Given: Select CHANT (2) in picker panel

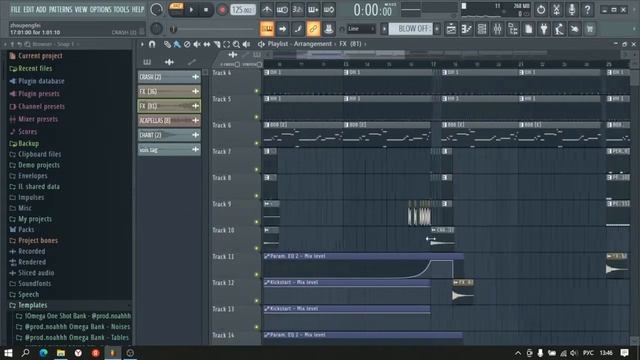Looking at the screenshot, I should point(169,135).
